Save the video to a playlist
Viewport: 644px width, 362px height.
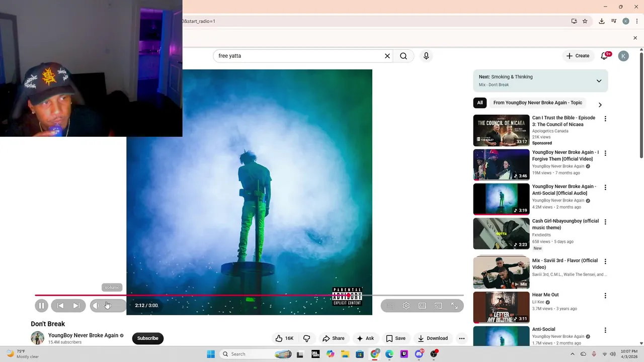[x=395, y=338]
